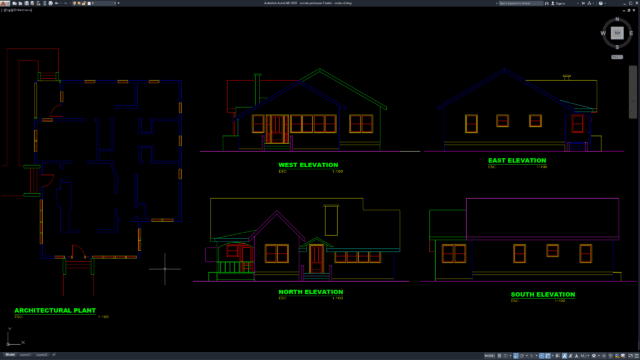Image resolution: width=640 pixels, height=360 pixels.
Task: Toggle polar tracking in status bar
Action: pos(522,356)
